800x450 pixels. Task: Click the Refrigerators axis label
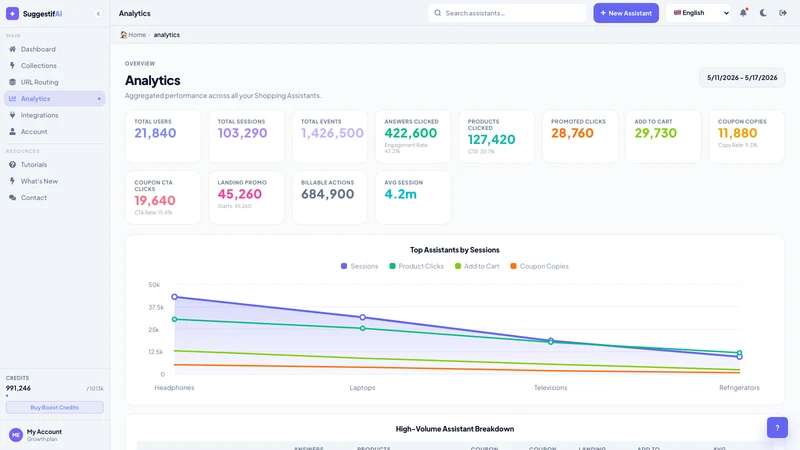pyautogui.click(x=739, y=388)
